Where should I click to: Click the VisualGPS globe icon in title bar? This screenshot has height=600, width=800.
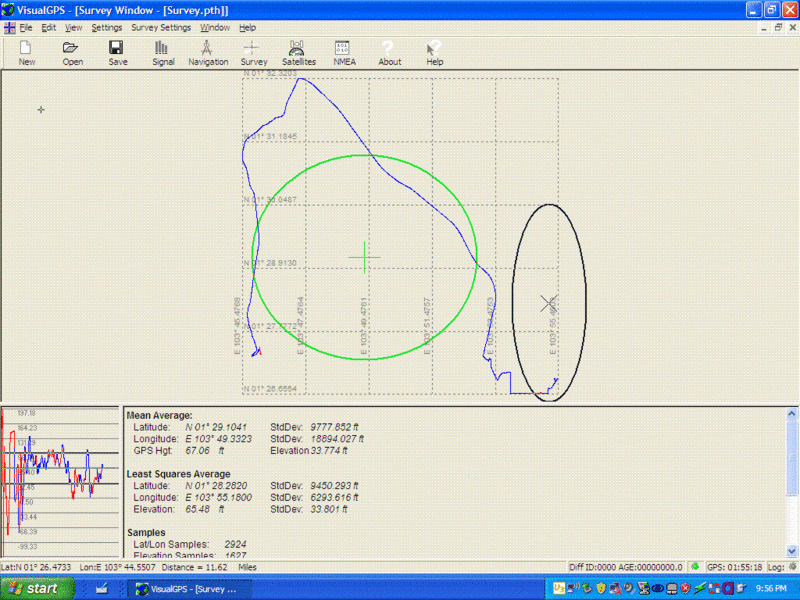8,10
